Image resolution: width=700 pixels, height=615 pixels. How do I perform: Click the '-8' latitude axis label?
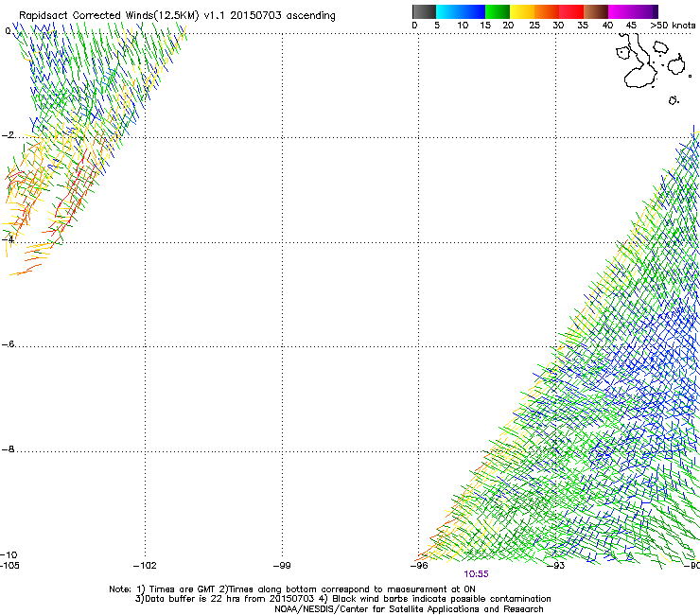coord(8,448)
